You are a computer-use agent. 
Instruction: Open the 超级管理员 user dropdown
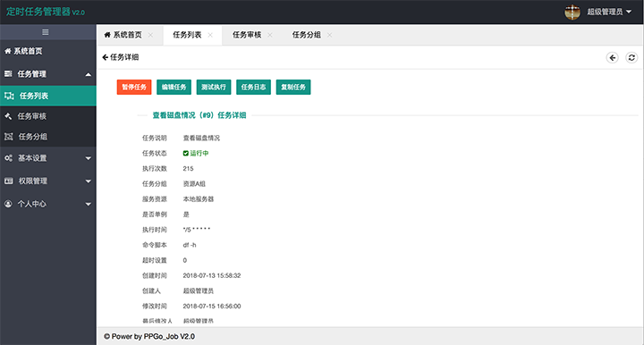click(609, 12)
